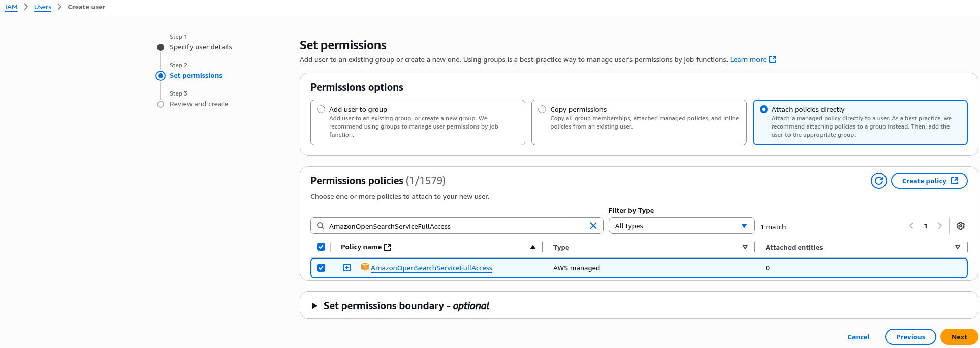The width and height of the screenshot is (980, 348).
Task: Click breadcrumb chevron after IAM
Action: [26, 7]
